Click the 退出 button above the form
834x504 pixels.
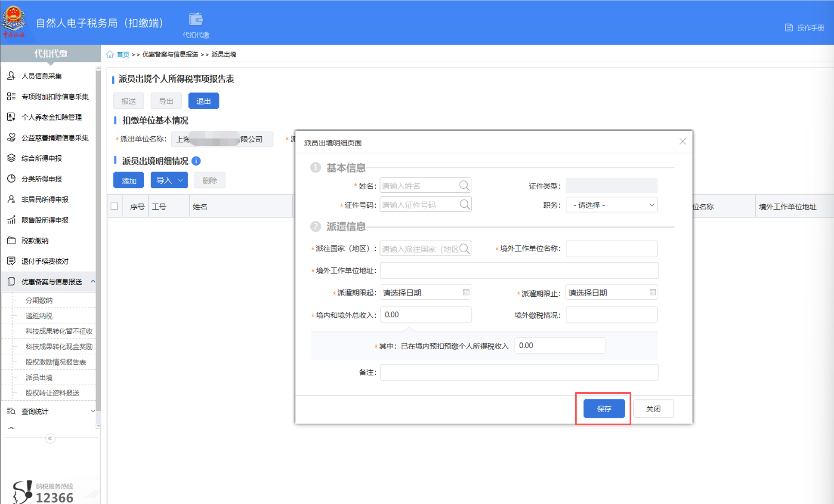204,101
